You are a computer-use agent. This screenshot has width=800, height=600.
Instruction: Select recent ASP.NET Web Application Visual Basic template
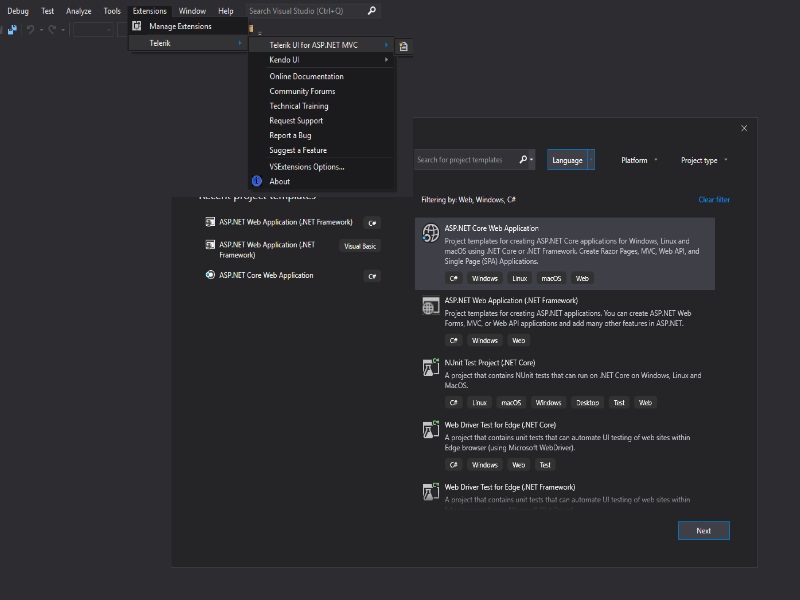tap(266, 249)
